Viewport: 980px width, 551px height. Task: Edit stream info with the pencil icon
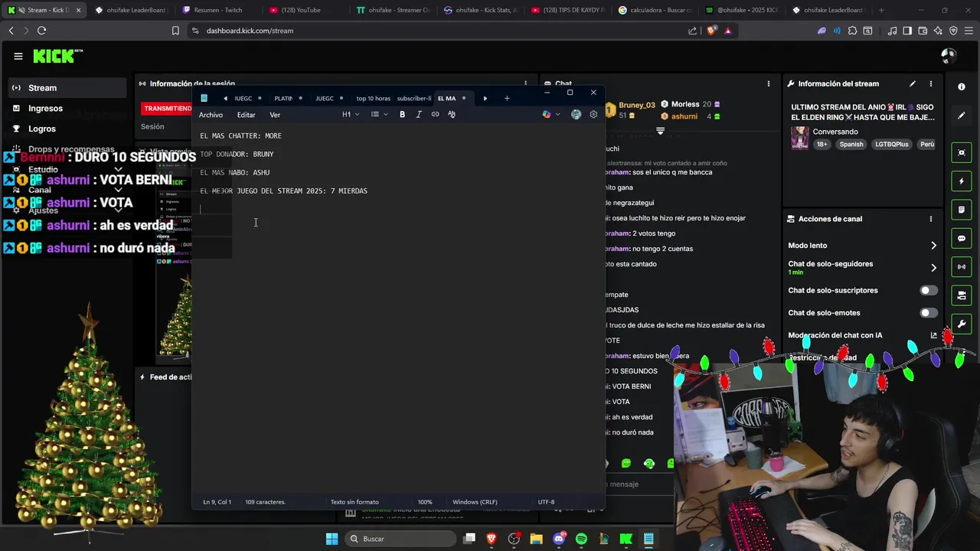tap(912, 83)
